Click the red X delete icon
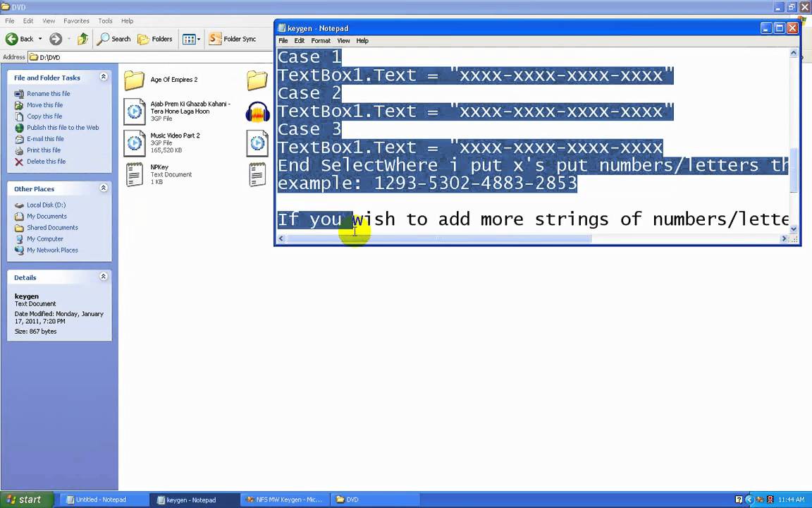 coord(19,162)
